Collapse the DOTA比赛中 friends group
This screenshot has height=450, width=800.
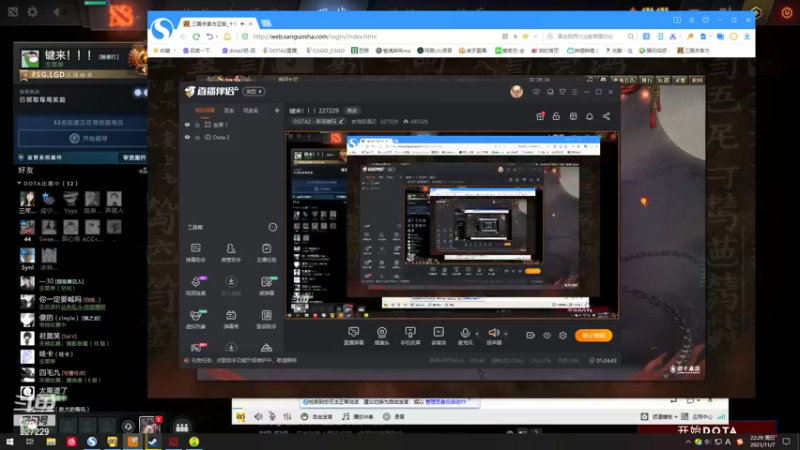pos(19,183)
